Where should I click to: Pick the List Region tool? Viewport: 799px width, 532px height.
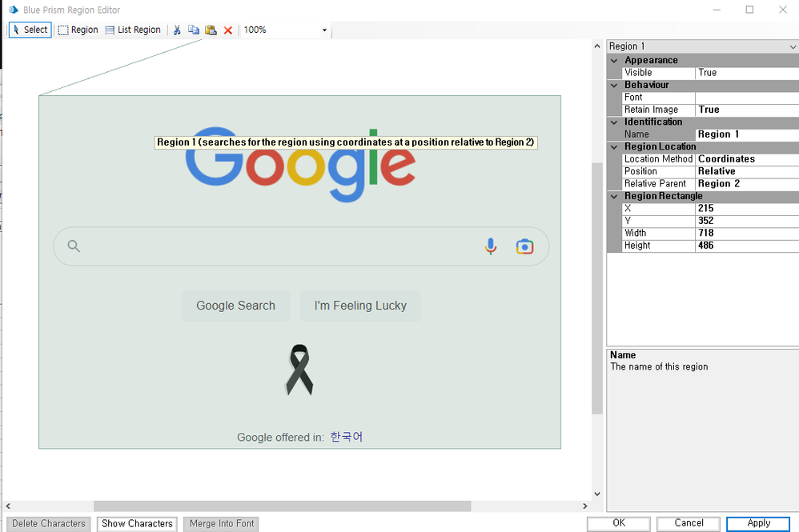click(133, 30)
